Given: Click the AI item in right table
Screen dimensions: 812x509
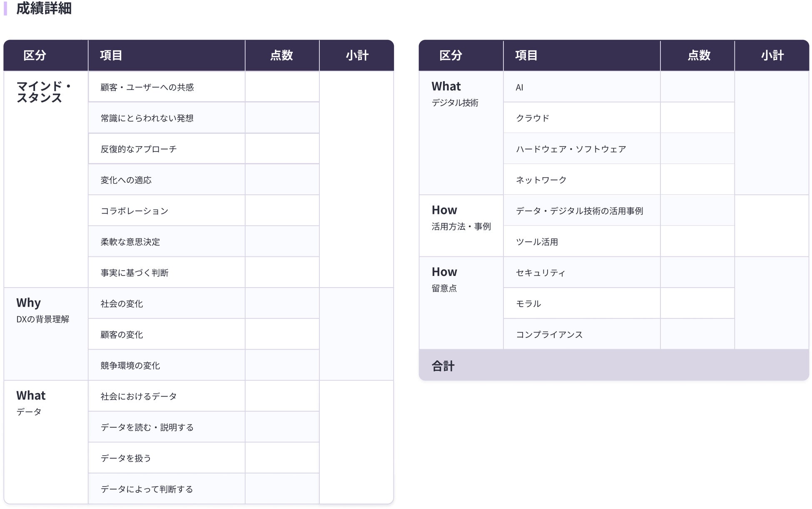Looking at the screenshot, I should click(x=519, y=87).
